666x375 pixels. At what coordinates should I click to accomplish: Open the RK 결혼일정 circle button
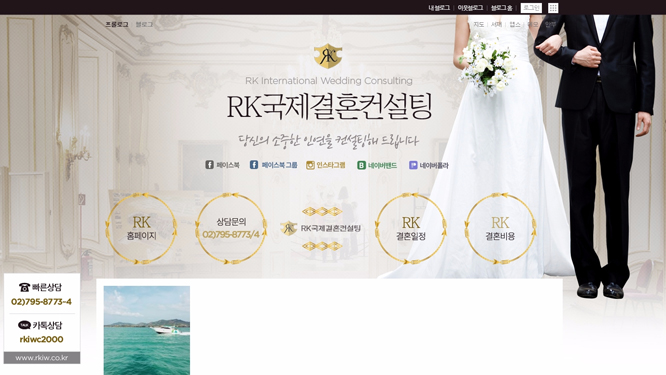pos(411,229)
